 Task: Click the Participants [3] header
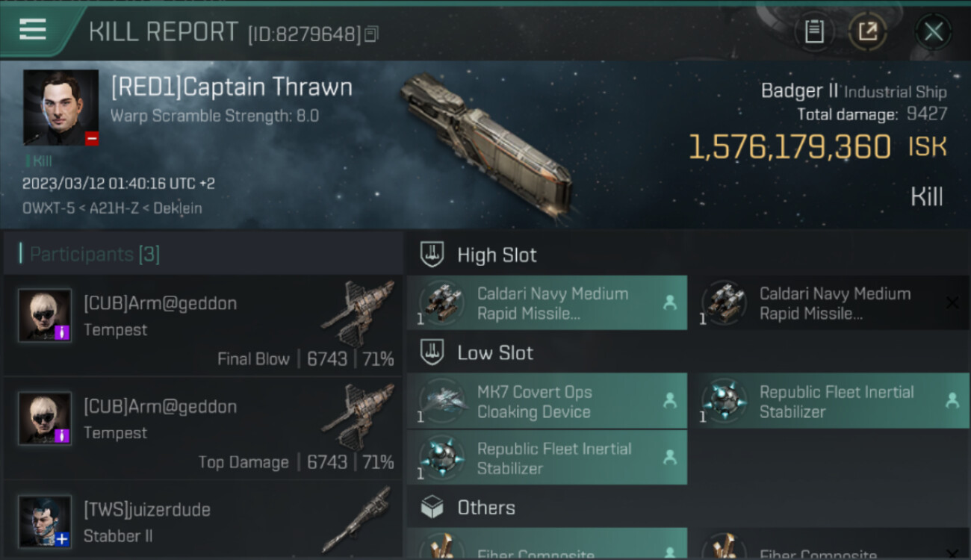[94, 255]
